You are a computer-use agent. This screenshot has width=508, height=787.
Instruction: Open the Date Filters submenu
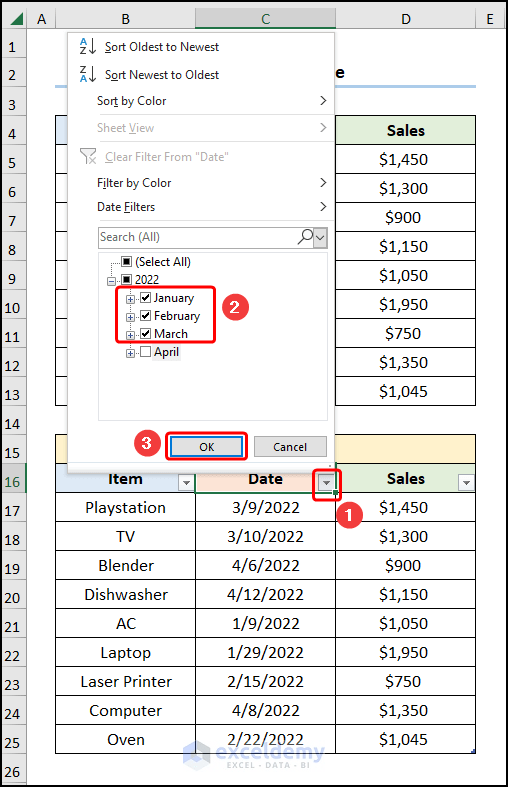coord(201,207)
